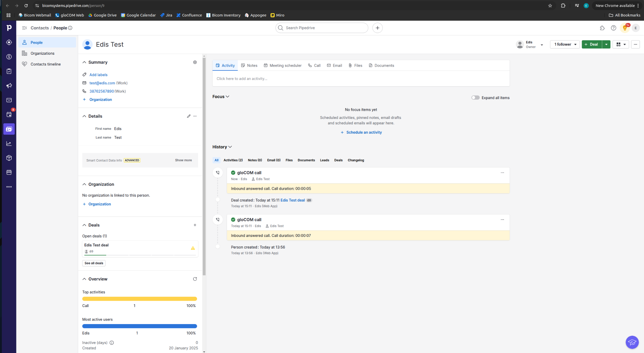Open the Products box icon in sidebar

[9, 158]
